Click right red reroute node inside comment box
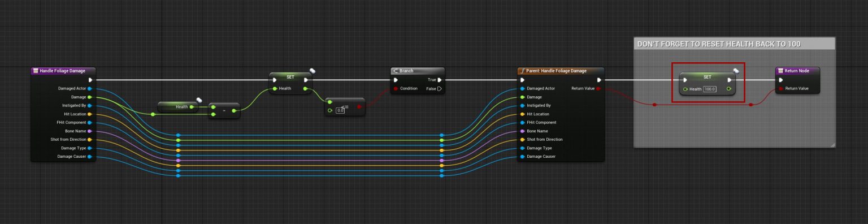Image resolution: width=868 pixels, height=224 pixels. coord(750,105)
